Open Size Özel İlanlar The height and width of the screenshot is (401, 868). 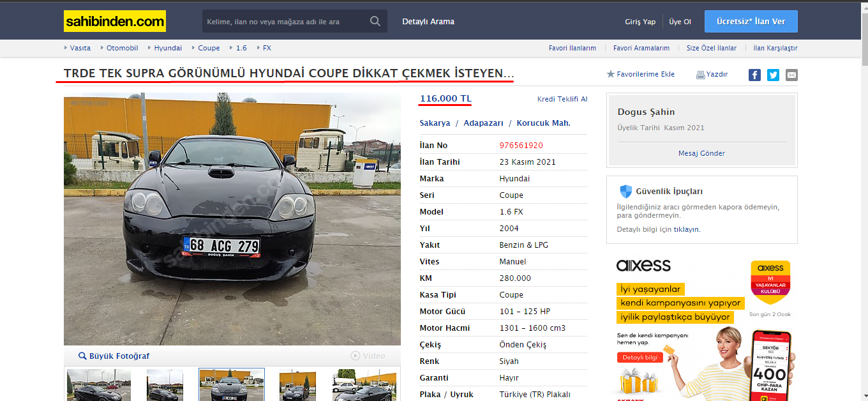tap(712, 48)
